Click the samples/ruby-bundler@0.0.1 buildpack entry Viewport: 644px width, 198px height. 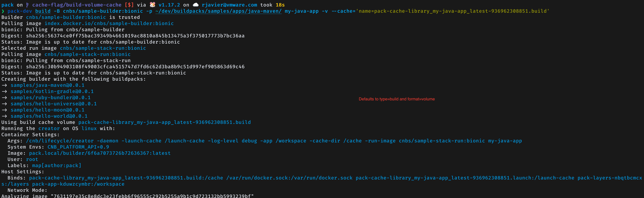(x=50, y=97)
